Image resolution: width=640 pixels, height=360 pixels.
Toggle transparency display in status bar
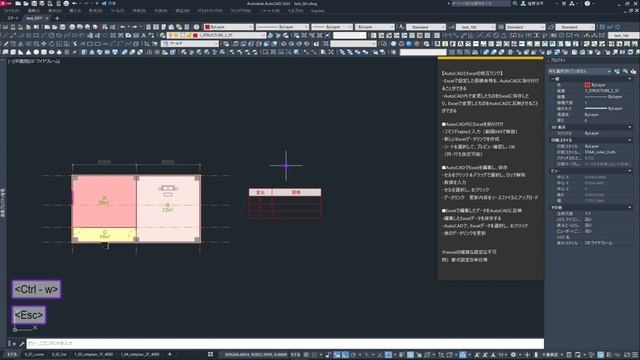[x=410, y=355]
